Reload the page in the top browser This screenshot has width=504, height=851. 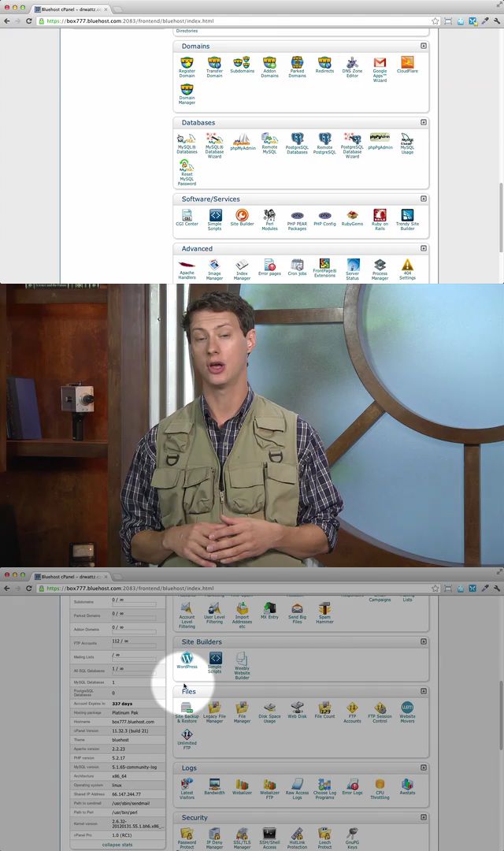(x=29, y=20)
